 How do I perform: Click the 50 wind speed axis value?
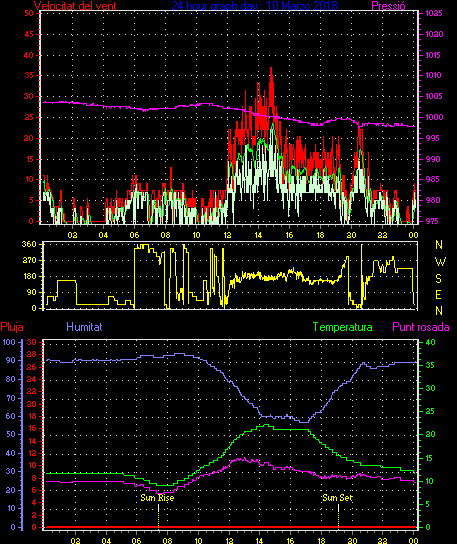tap(29, 14)
